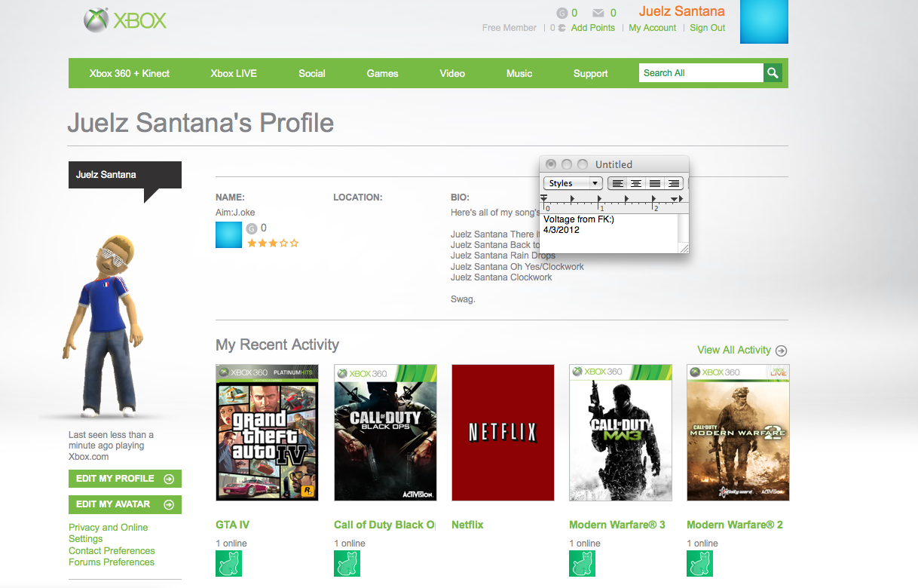Viewport: 918px width, 588px height.
Task: Open the GTA IV title link
Action: pyautogui.click(x=233, y=525)
